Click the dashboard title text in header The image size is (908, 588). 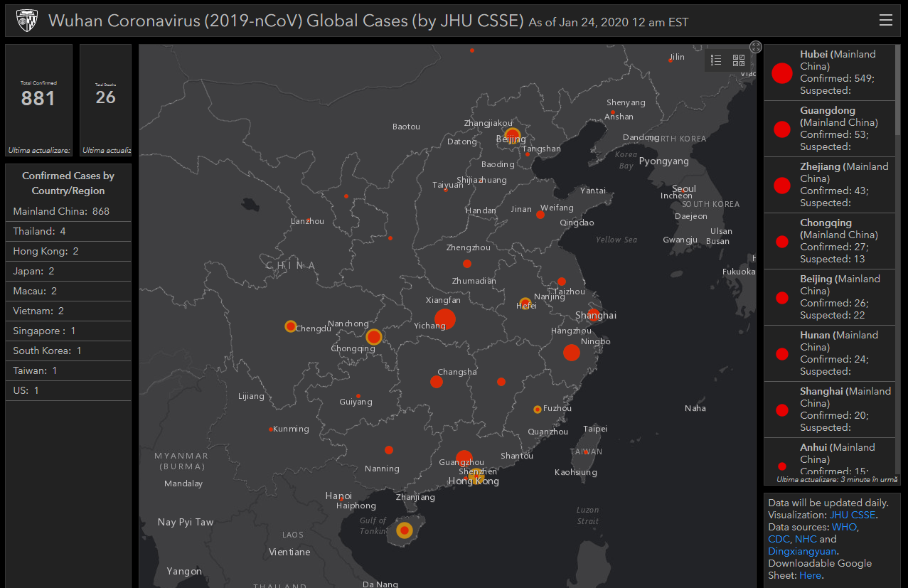(x=286, y=21)
